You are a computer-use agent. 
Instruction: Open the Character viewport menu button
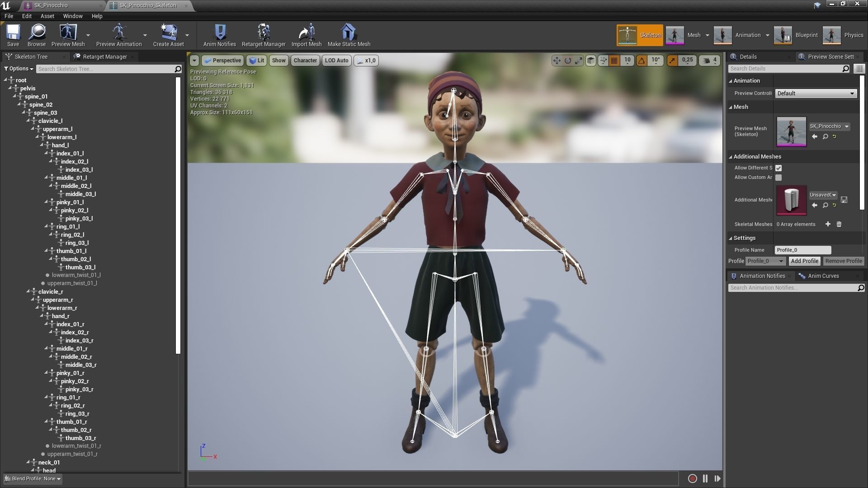click(305, 61)
